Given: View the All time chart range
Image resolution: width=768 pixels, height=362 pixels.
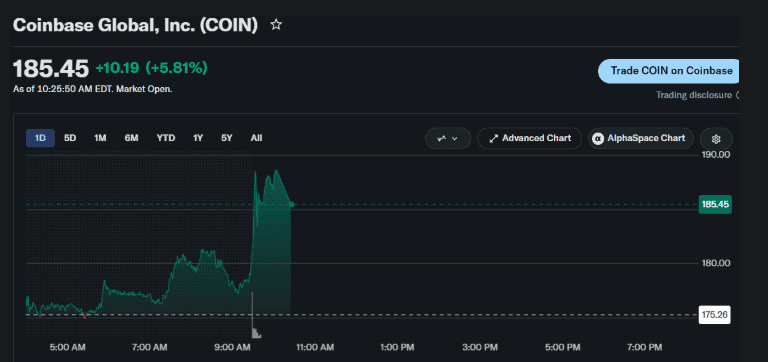Looking at the screenshot, I should [x=256, y=138].
